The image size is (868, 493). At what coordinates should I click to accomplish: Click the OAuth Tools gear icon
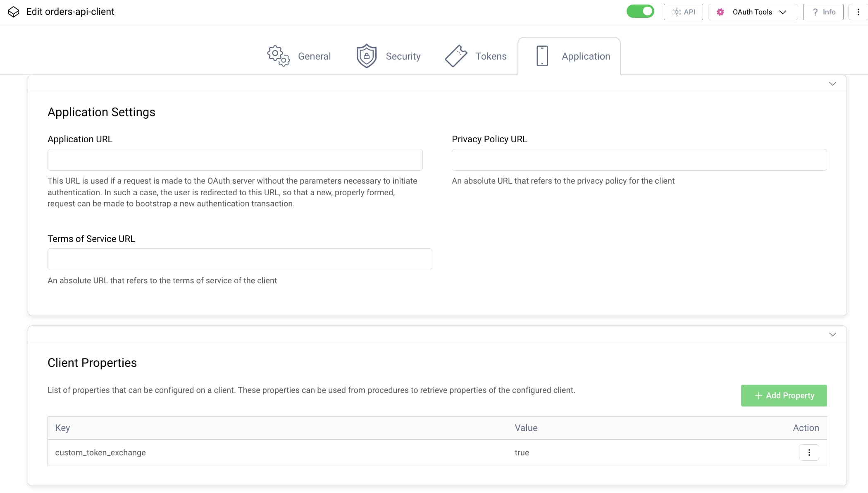(x=720, y=12)
